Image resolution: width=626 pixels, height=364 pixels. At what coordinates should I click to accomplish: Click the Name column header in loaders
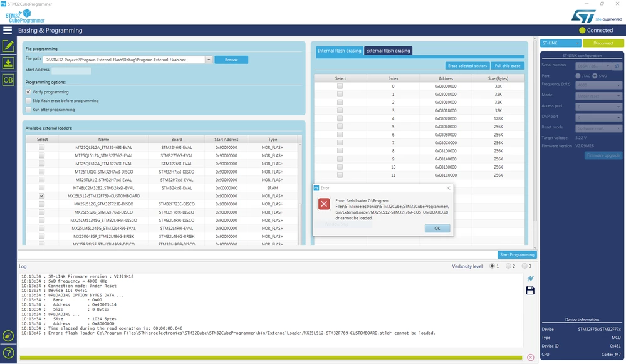103,139
